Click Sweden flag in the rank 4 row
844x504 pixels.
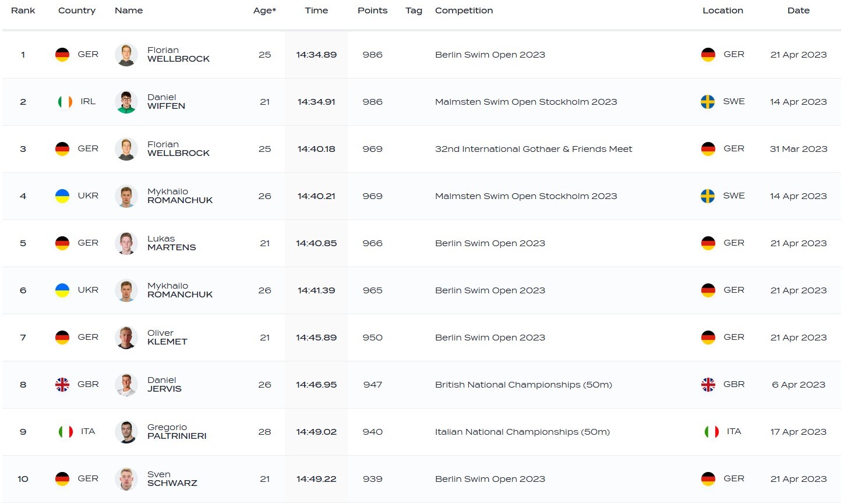(x=708, y=196)
